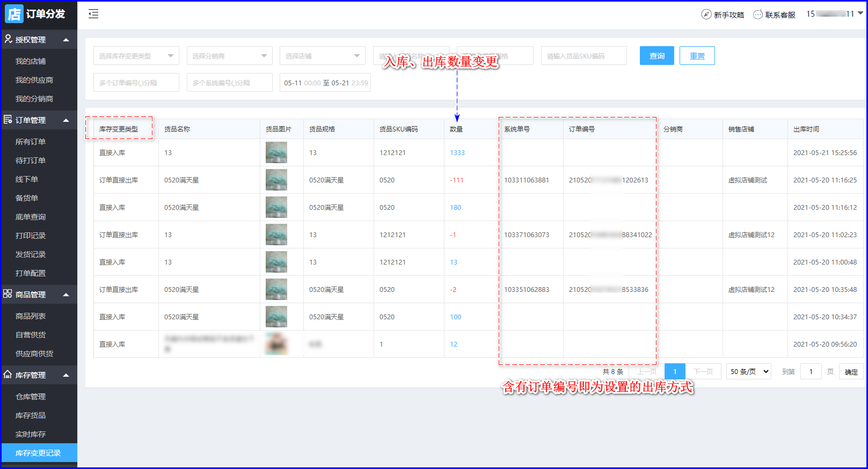Open 发货记录 in the sidebar

coord(31,254)
